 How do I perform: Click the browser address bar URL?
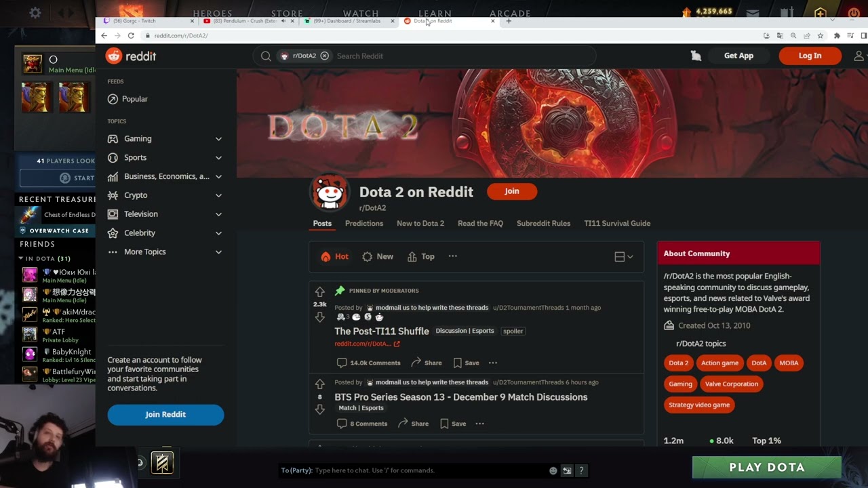click(x=181, y=36)
